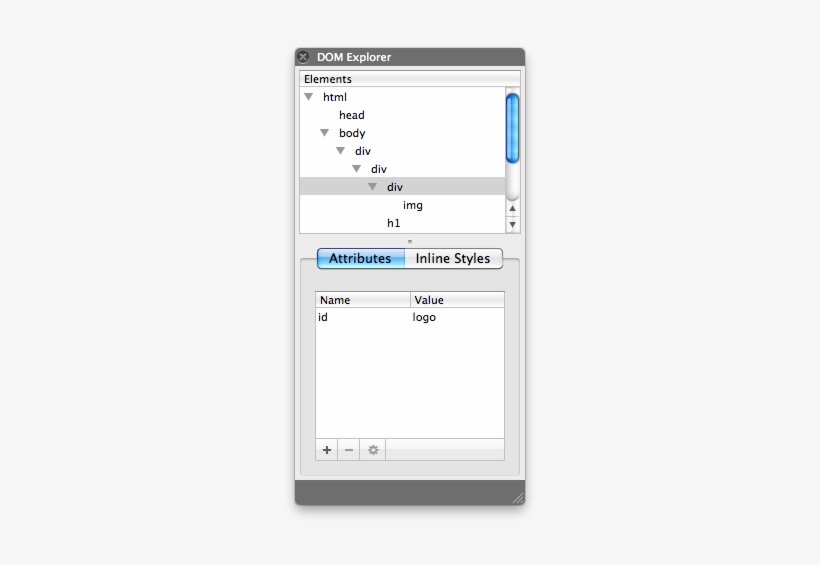The width and height of the screenshot is (820, 565).
Task: Add a new attribute with plus button
Action: (327, 450)
